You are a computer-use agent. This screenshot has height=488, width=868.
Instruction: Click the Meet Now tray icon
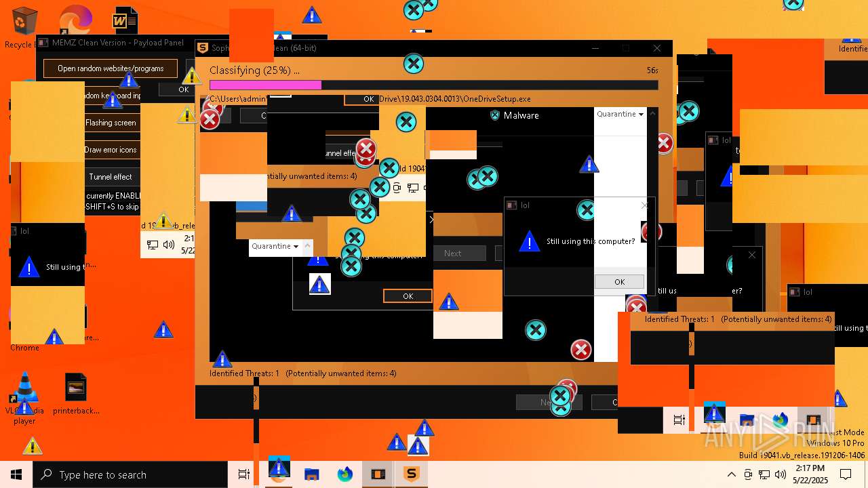tap(748, 474)
